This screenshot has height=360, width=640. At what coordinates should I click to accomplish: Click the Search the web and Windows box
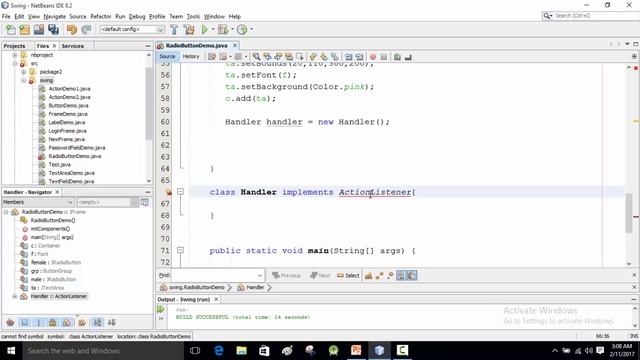click(104, 351)
